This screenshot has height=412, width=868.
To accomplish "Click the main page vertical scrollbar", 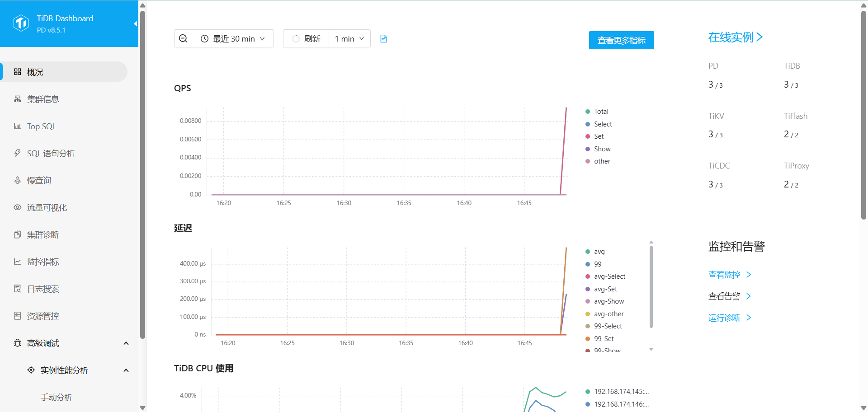I will (x=863, y=115).
